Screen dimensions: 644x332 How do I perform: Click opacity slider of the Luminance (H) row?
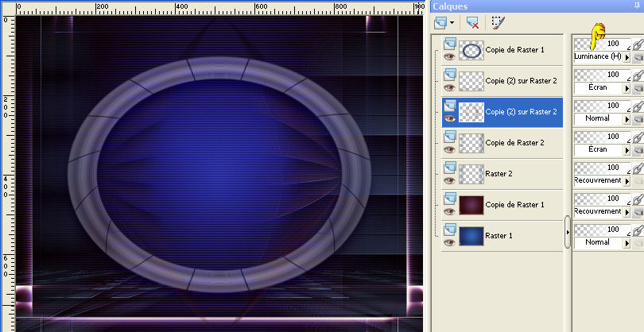pos(602,44)
